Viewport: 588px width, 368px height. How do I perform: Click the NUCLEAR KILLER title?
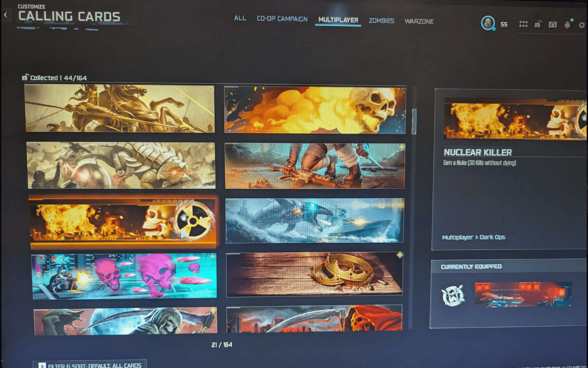click(478, 152)
